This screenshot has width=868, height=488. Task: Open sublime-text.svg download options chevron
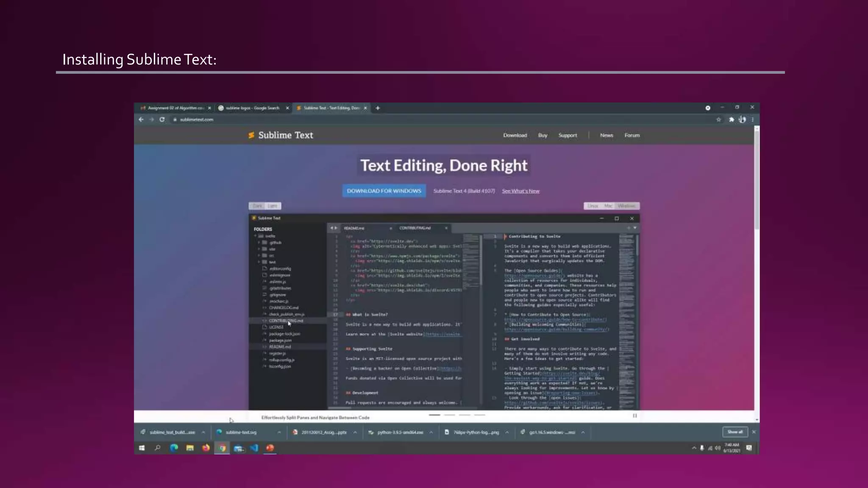(x=279, y=432)
